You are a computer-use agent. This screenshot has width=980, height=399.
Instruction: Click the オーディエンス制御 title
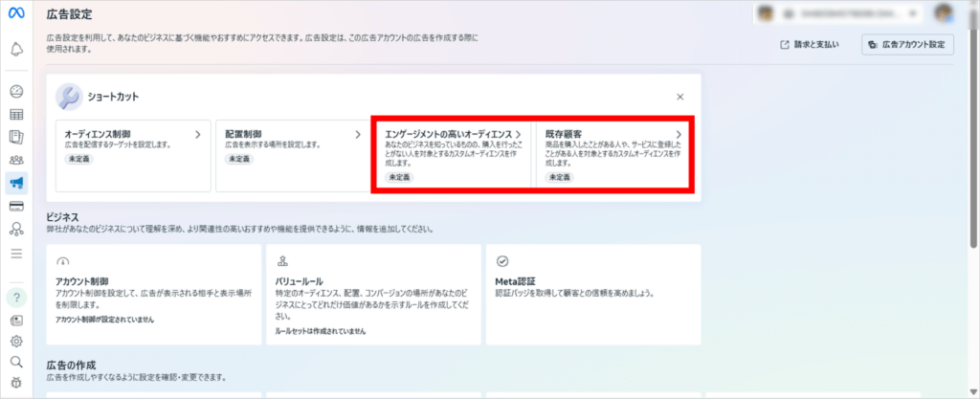(x=98, y=134)
